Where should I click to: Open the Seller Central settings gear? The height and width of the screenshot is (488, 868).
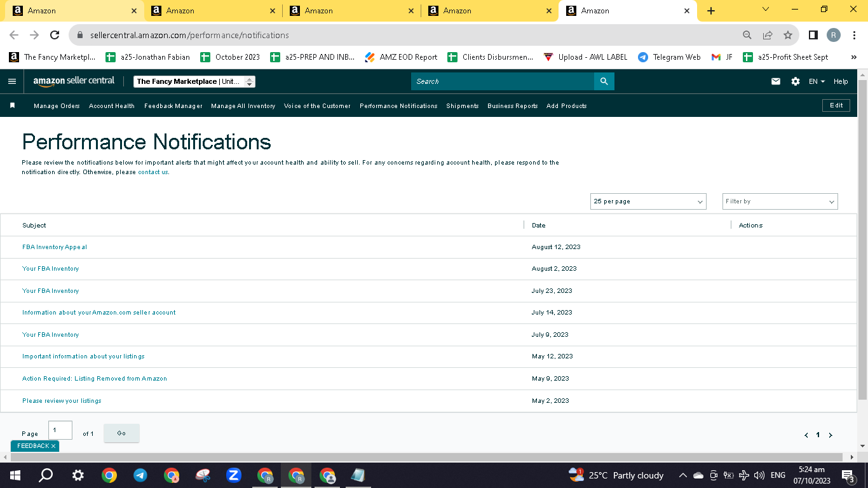pos(796,81)
